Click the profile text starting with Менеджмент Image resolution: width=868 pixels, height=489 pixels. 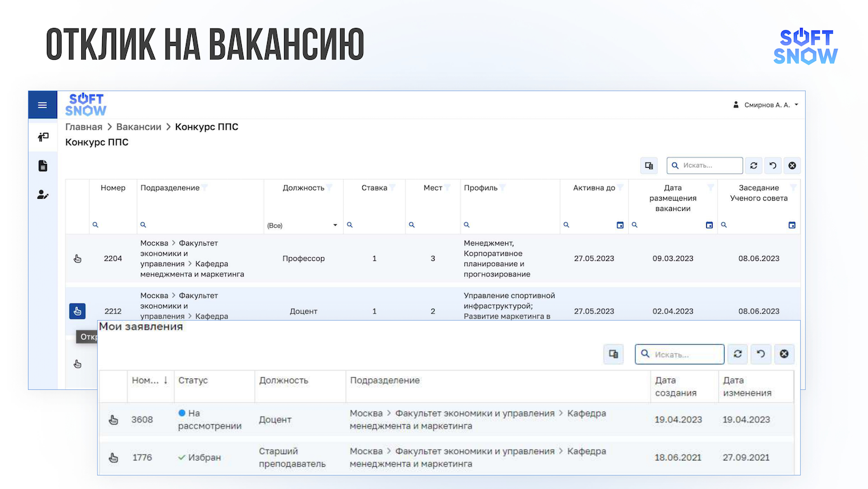[497, 258]
